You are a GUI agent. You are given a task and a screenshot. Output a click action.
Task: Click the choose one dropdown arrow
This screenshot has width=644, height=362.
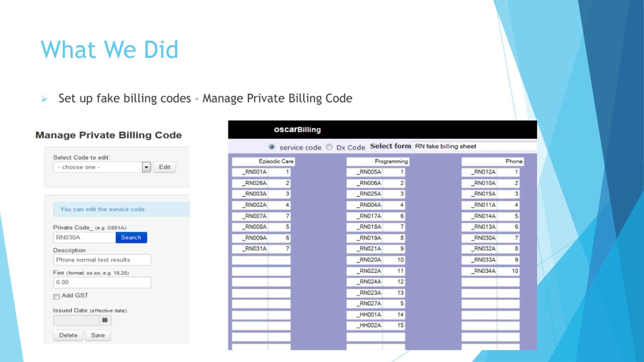[146, 167]
